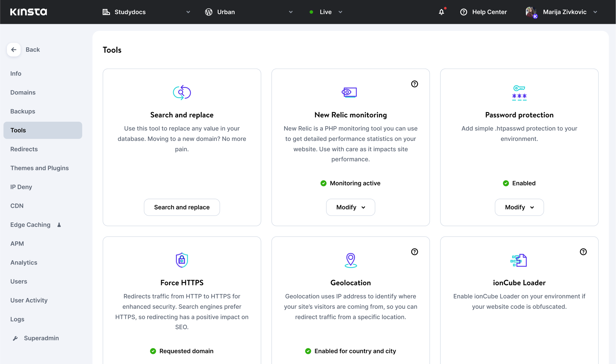
Task: Click the Monitoring active status indicator
Action: point(350,183)
